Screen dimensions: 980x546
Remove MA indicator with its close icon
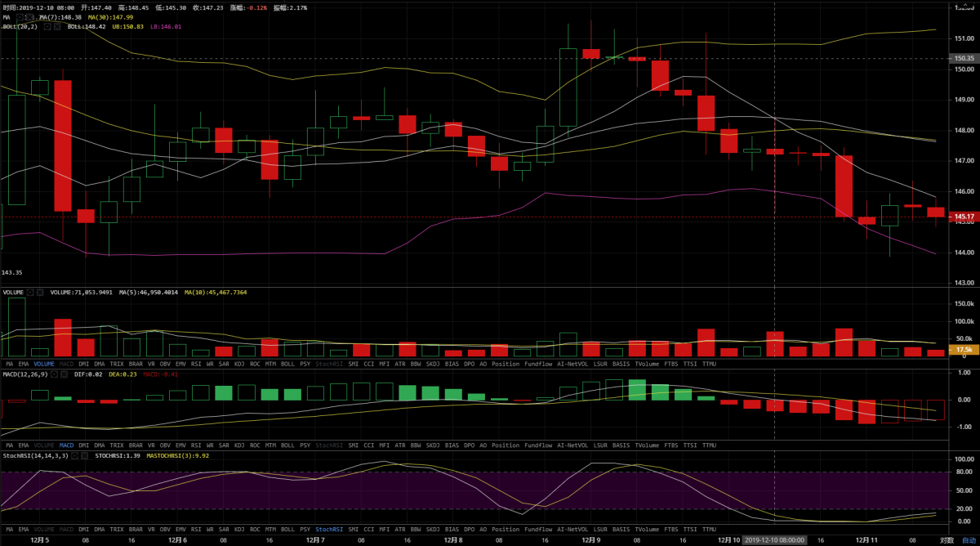pyautogui.click(x=29, y=16)
